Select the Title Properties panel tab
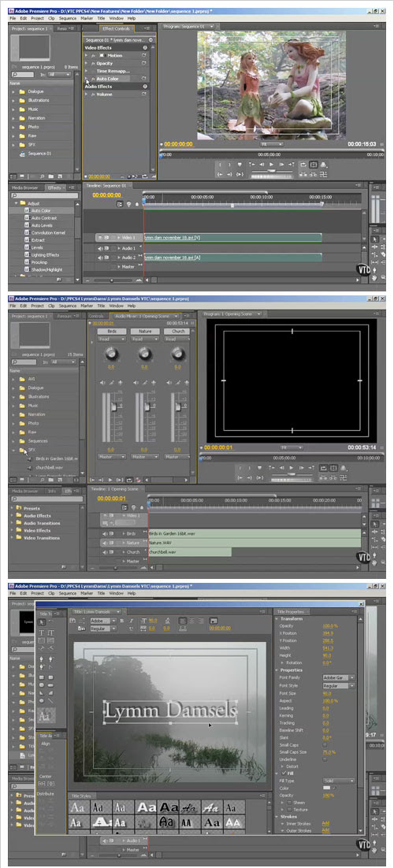Screen dimensions: 394x868 click(293, 611)
